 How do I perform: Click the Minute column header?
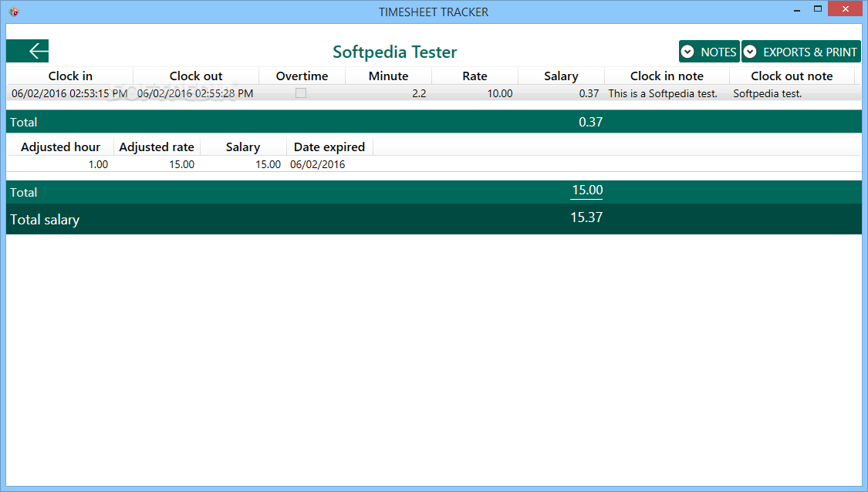coord(389,76)
